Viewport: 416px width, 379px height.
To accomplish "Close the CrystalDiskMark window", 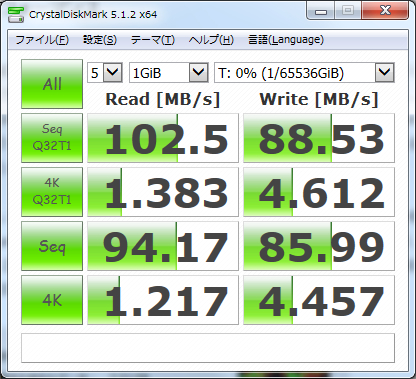I will (385, 11).
